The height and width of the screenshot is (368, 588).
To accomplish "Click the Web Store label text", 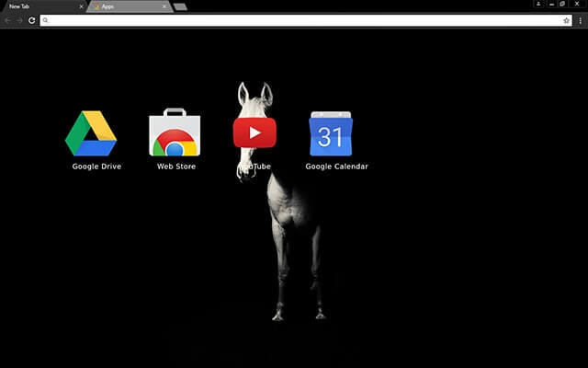I will pos(176,167).
